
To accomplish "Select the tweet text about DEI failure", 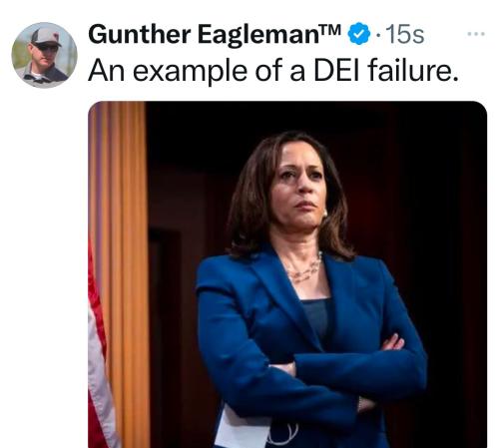I will click(x=273, y=71).
